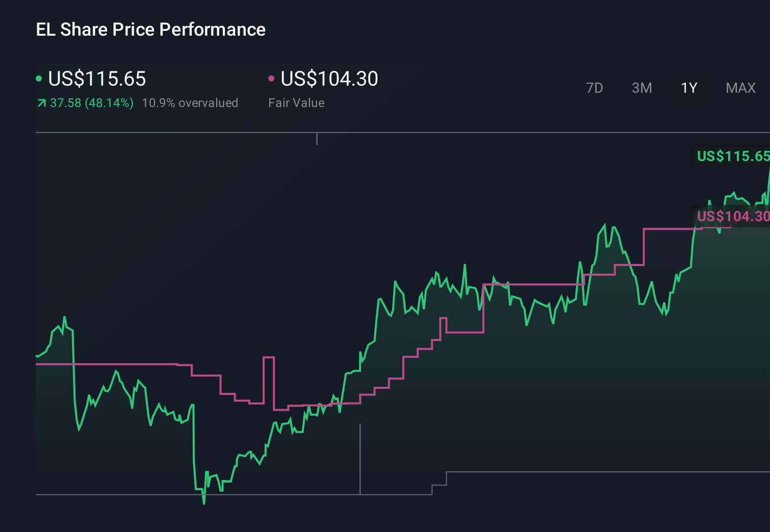Screen dimensions: 770x532
Task: Switch to the 3M time range
Action: [641, 88]
